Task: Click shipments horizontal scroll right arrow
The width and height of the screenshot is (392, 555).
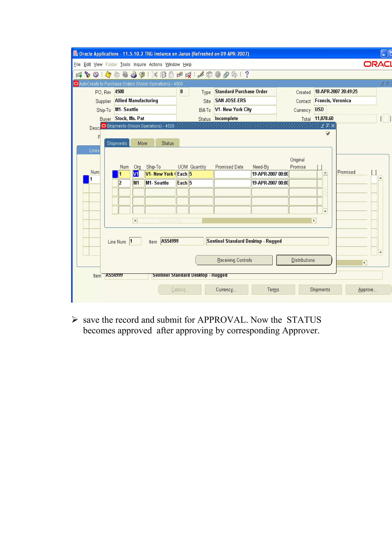Action: 314,220
